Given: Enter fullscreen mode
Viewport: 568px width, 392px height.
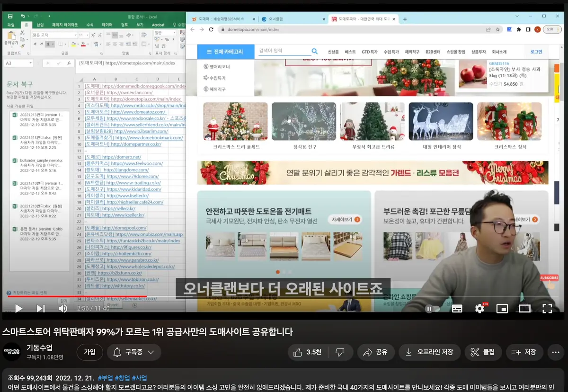Looking at the screenshot, I should click(547, 309).
